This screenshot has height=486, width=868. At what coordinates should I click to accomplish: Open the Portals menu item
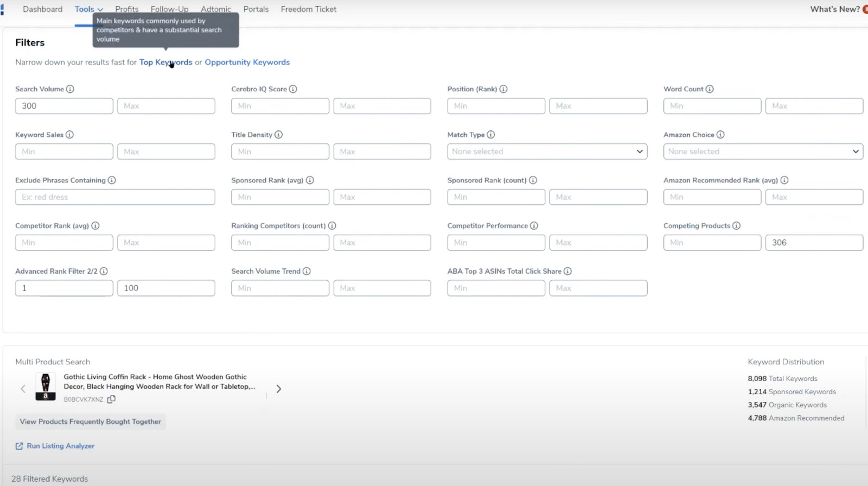[256, 9]
